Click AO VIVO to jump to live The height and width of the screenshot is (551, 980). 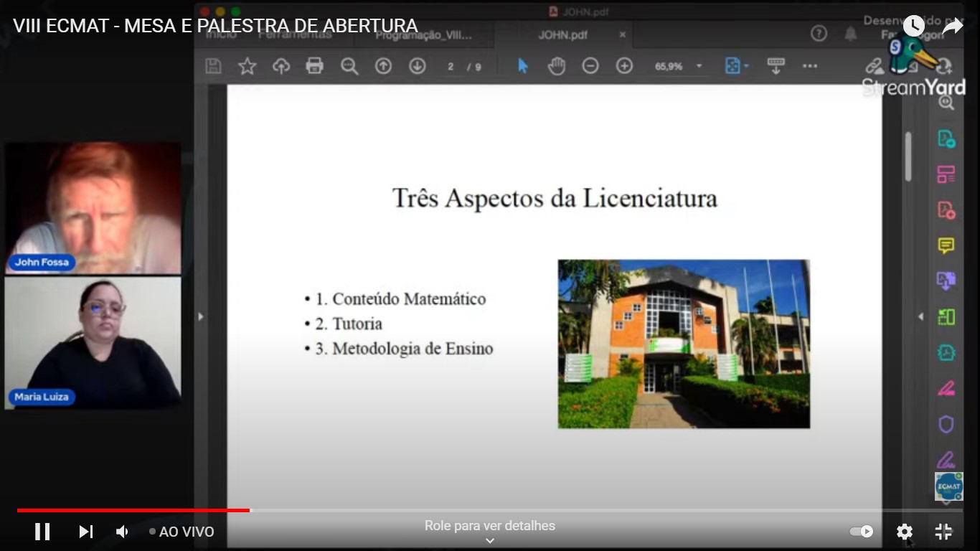185,531
